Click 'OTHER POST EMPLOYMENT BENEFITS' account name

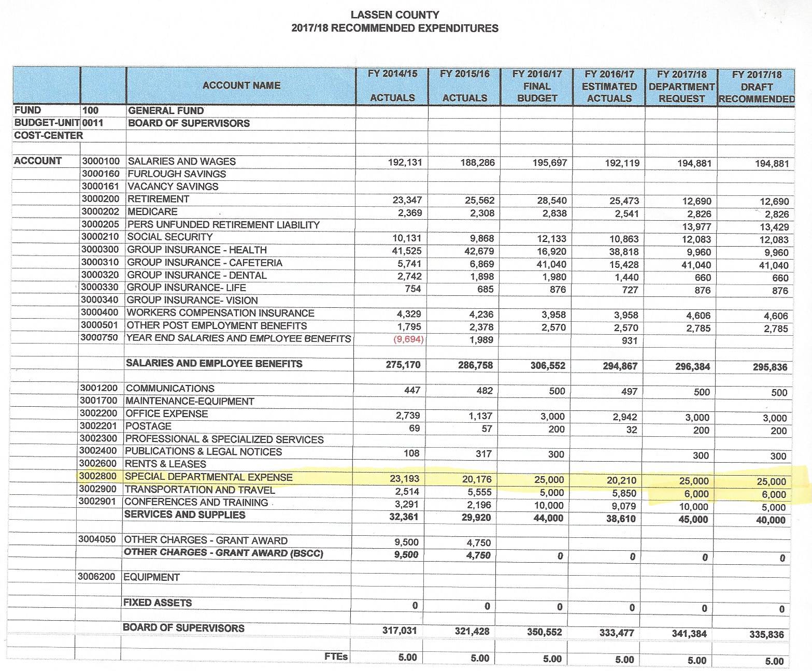(x=217, y=326)
